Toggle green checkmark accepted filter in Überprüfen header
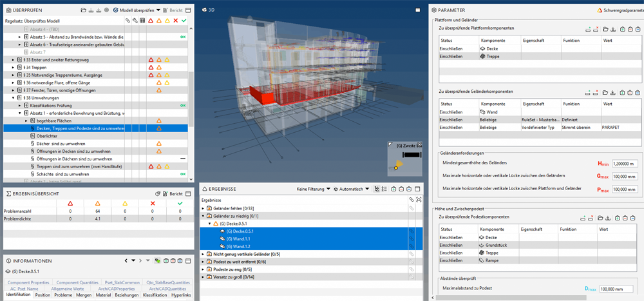 tap(183, 21)
